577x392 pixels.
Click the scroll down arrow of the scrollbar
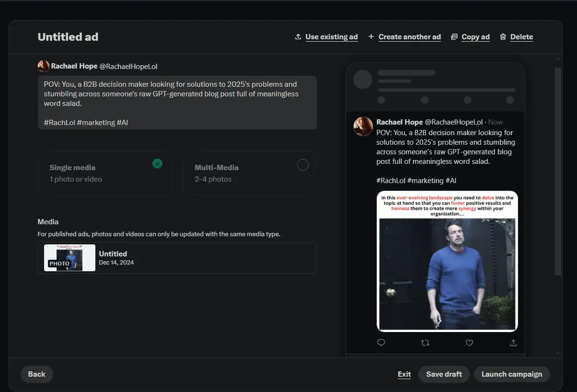pos(557,353)
